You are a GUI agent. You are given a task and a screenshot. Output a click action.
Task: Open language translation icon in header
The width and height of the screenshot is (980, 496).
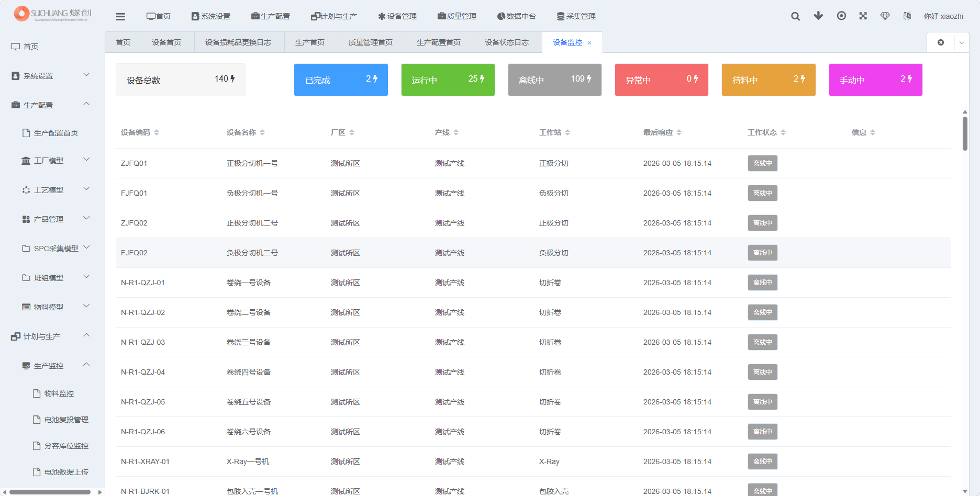coord(907,16)
